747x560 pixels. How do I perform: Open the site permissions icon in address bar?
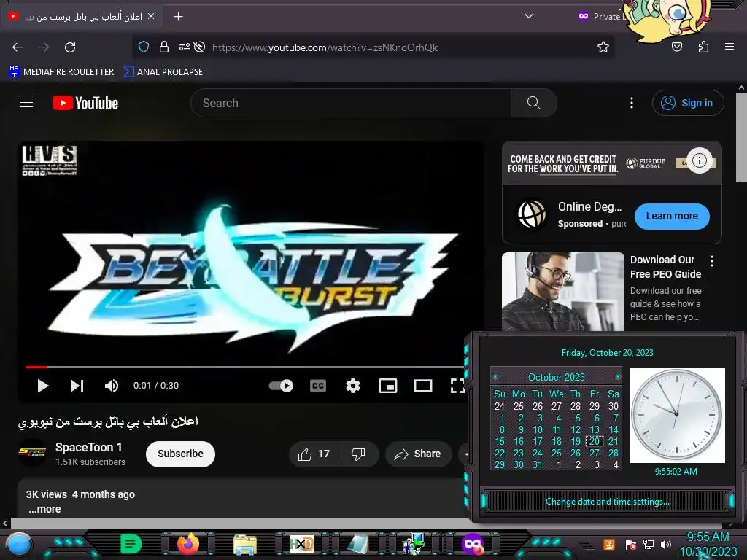pos(184,47)
